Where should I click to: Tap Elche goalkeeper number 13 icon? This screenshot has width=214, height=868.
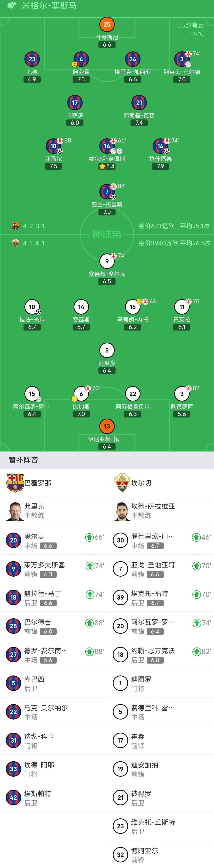pos(107,427)
